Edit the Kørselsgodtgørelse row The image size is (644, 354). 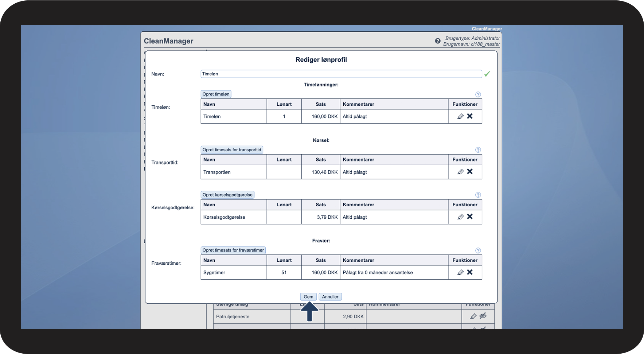(460, 217)
